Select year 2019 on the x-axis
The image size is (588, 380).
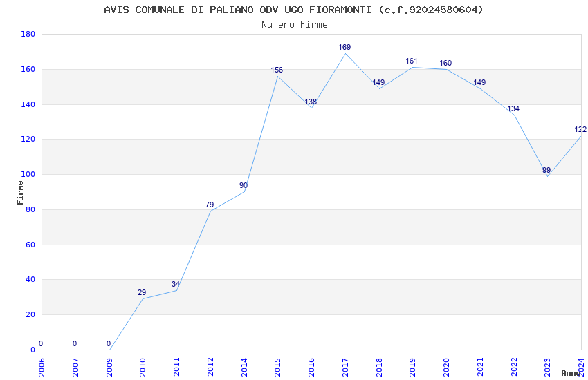coord(412,367)
